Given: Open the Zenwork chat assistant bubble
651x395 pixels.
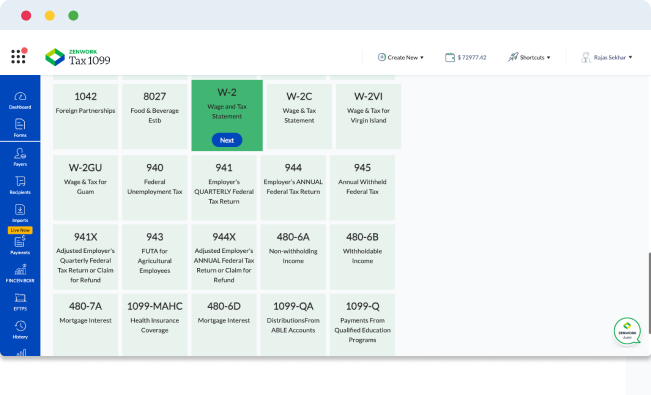Looking at the screenshot, I should click(x=627, y=331).
